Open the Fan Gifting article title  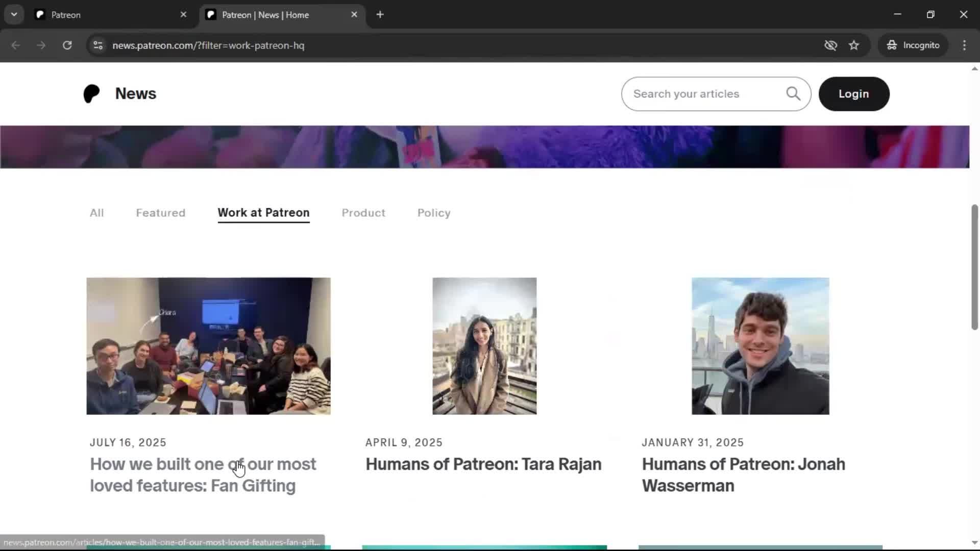tap(203, 475)
